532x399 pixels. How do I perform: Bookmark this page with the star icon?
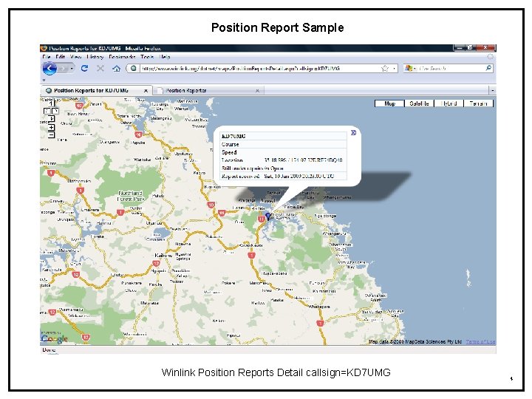coord(384,69)
